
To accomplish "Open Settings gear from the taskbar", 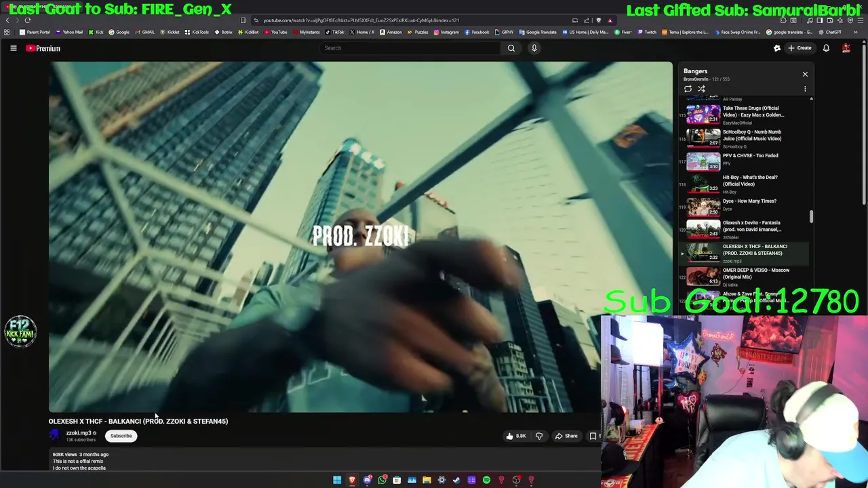I will pyautogui.click(x=441, y=480).
